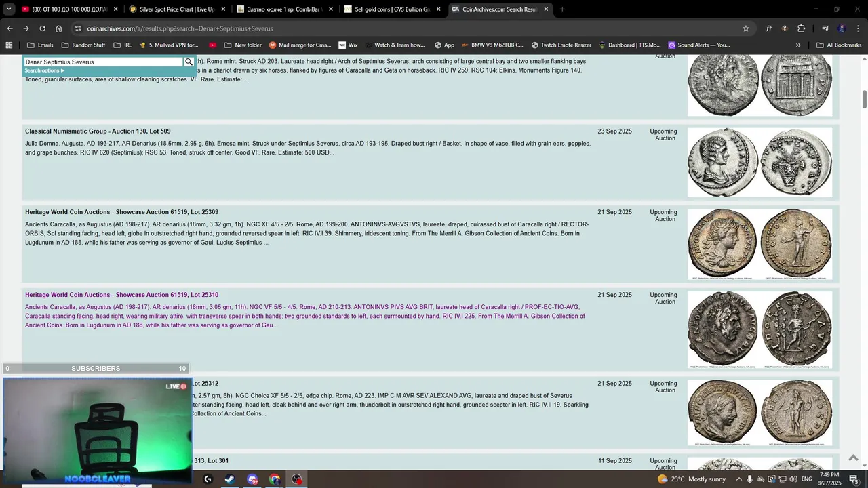The image size is (868, 488).
Task: Open the Sound Alerts bookmark
Action: tap(698, 45)
